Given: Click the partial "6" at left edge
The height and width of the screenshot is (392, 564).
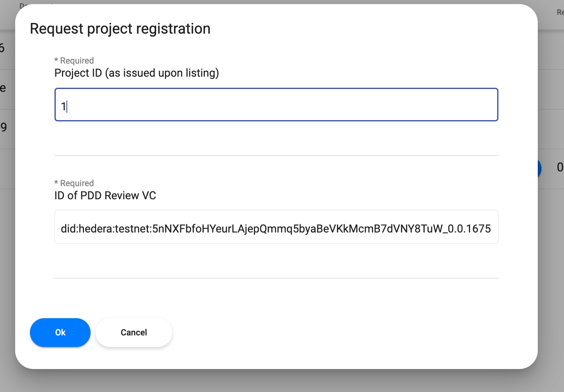Looking at the screenshot, I should pyautogui.click(x=2, y=48).
